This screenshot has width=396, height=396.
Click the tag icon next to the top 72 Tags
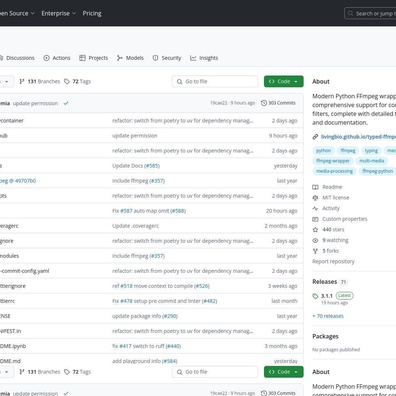click(x=67, y=81)
